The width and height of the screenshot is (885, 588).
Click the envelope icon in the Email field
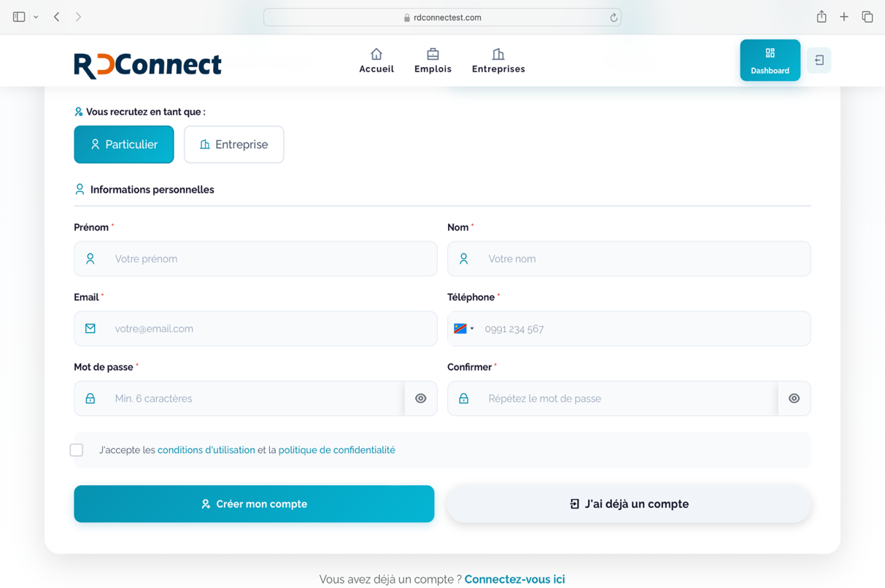tap(90, 328)
